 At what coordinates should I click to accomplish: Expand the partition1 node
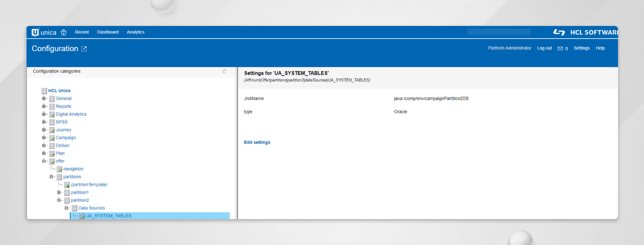click(x=59, y=193)
